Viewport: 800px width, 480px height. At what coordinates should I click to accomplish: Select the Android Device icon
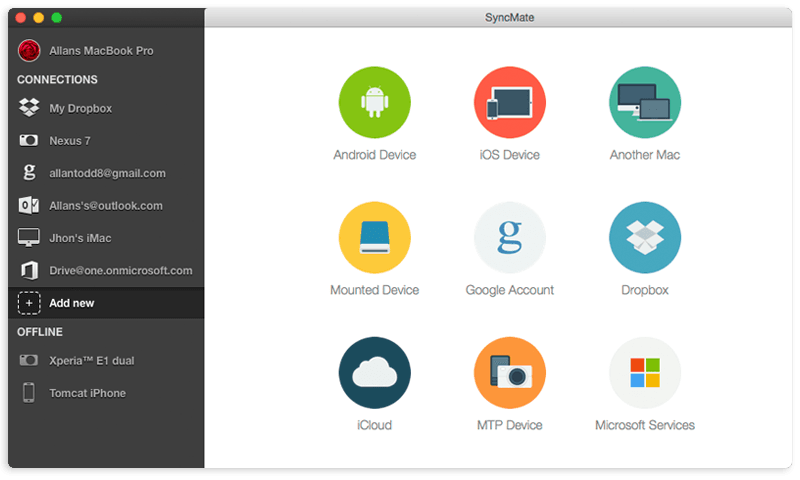[374, 102]
